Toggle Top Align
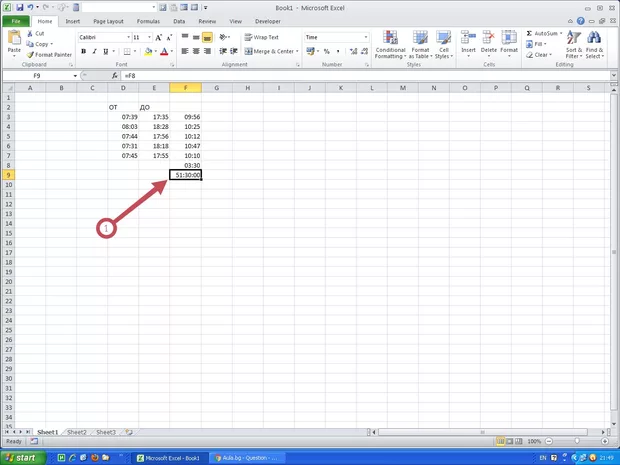 point(185,37)
